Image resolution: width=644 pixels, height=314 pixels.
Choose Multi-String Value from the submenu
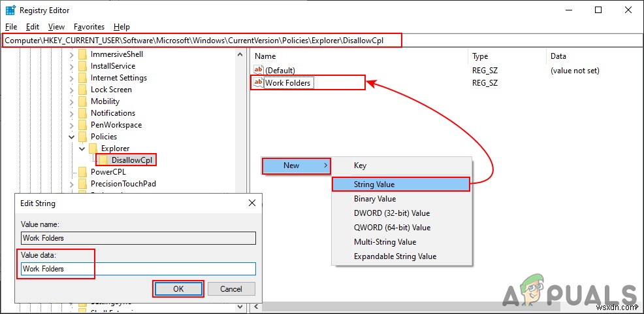pyautogui.click(x=402, y=242)
